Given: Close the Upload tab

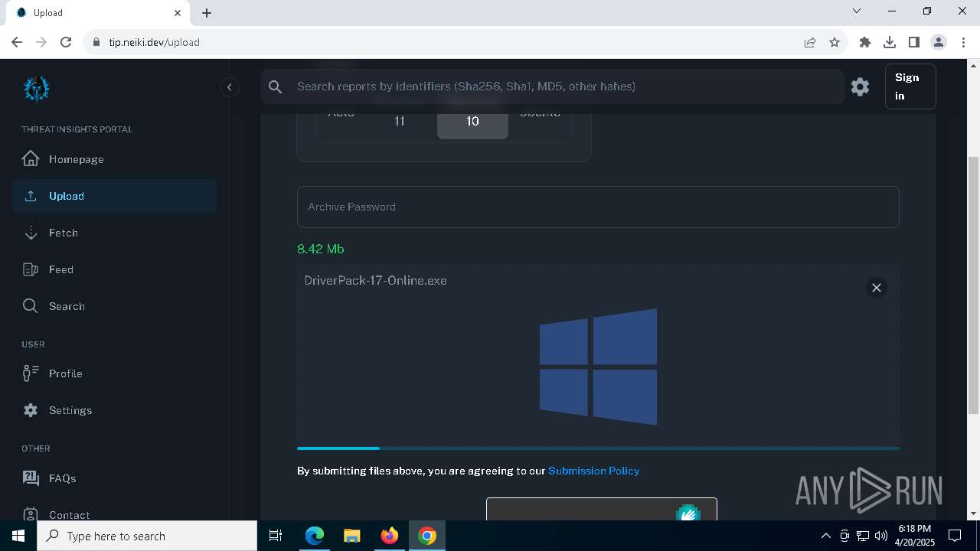Looking at the screenshot, I should coord(178,13).
